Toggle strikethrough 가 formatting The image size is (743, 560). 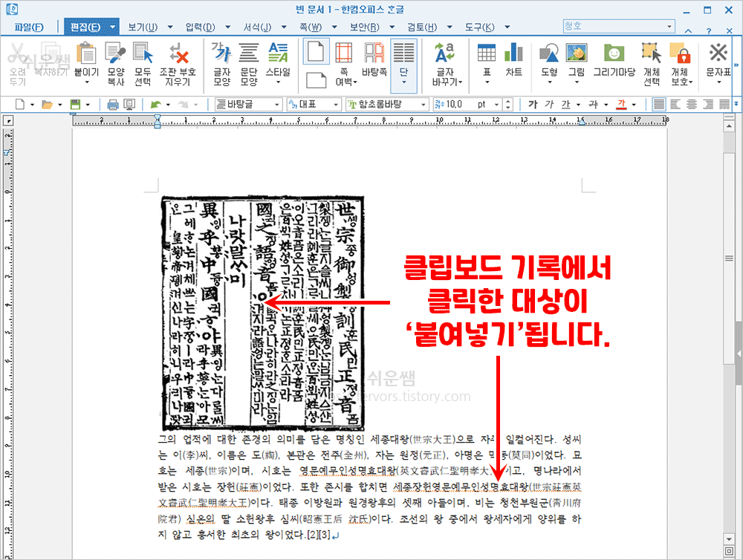coord(593,104)
